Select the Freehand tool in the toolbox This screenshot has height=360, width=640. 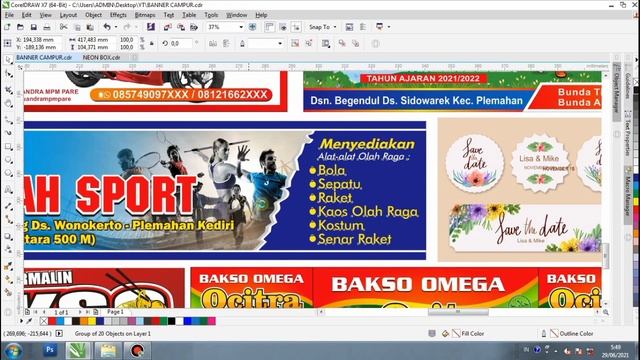(8, 119)
